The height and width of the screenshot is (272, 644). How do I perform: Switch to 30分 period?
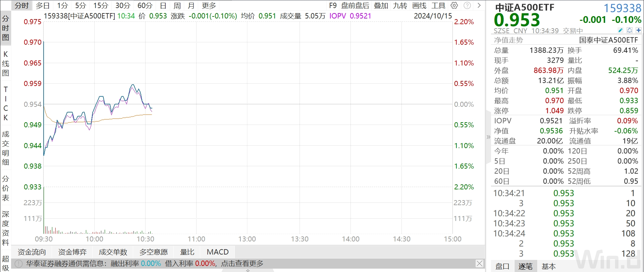click(123, 5)
